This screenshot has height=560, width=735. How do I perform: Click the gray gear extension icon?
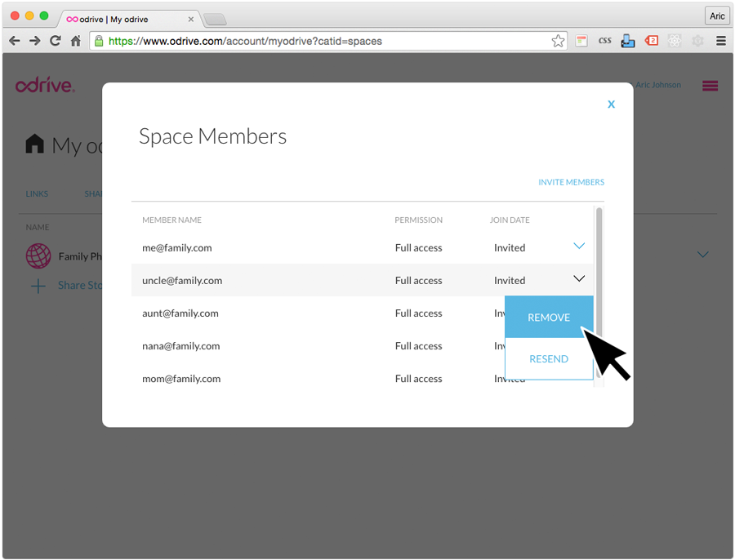tap(697, 41)
